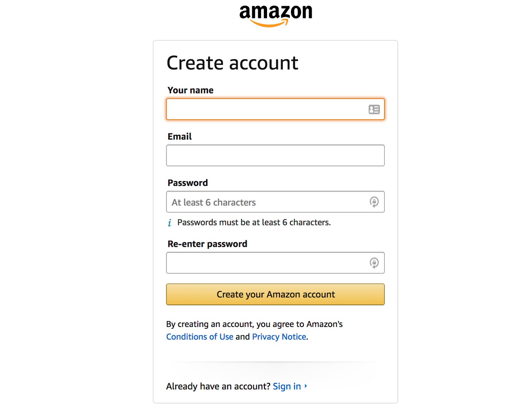Focus the Your name text field
Screen dimensions: 532x414
coord(266,109)
